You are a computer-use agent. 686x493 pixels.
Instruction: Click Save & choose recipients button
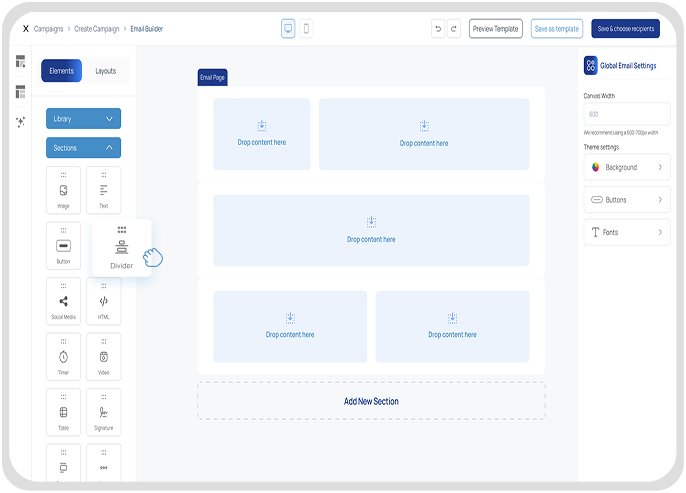pyautogui.click(x=626, y=29)
